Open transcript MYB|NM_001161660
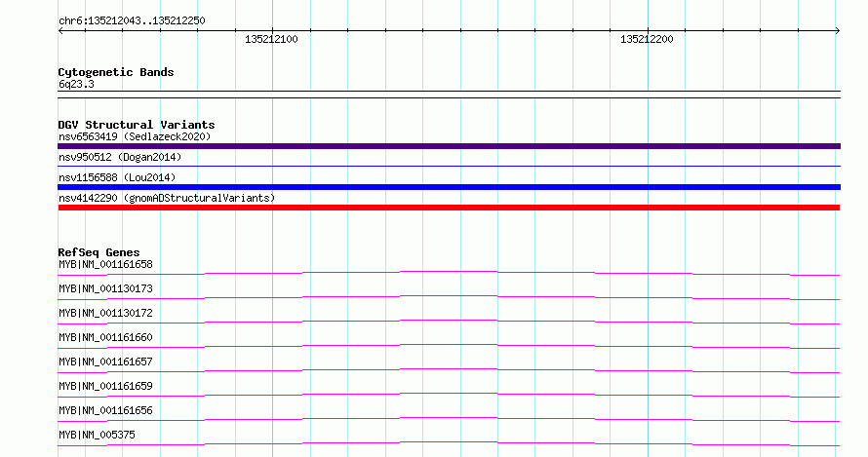The image size is (868, 457). [105, 337]
